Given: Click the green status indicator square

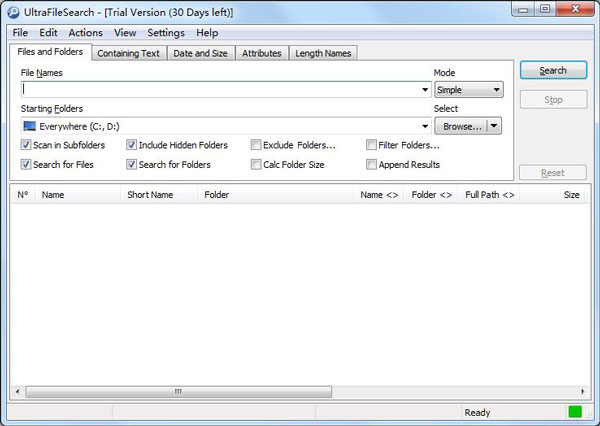Looking at the screenshot, I should pos(575,412).
